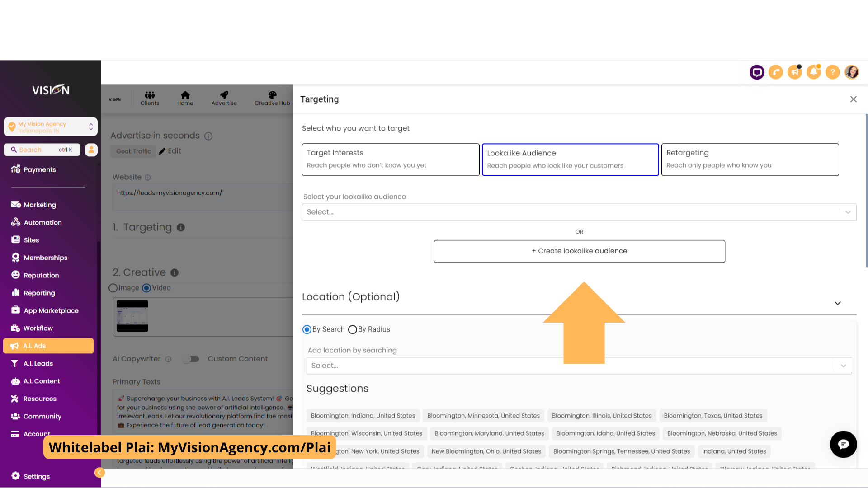Open the lookalike audience dropdown
868x488 pixels.
click(579, 211)
